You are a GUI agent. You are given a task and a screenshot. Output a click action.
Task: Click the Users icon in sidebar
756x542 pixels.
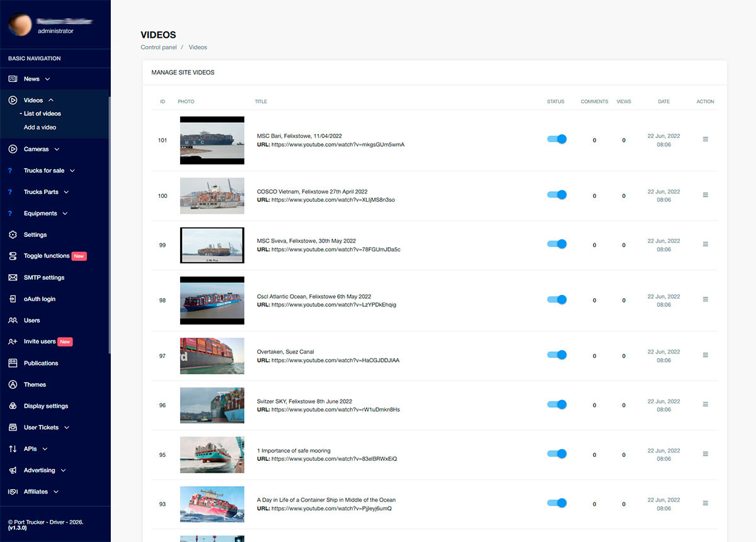(13, 320)
